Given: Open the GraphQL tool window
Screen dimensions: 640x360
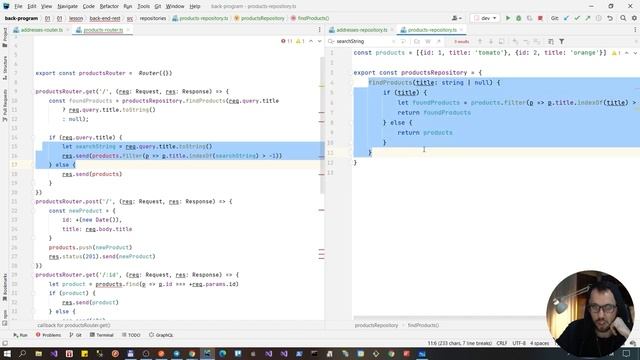Looking at the screenshot, I should (x=161, y=335).
